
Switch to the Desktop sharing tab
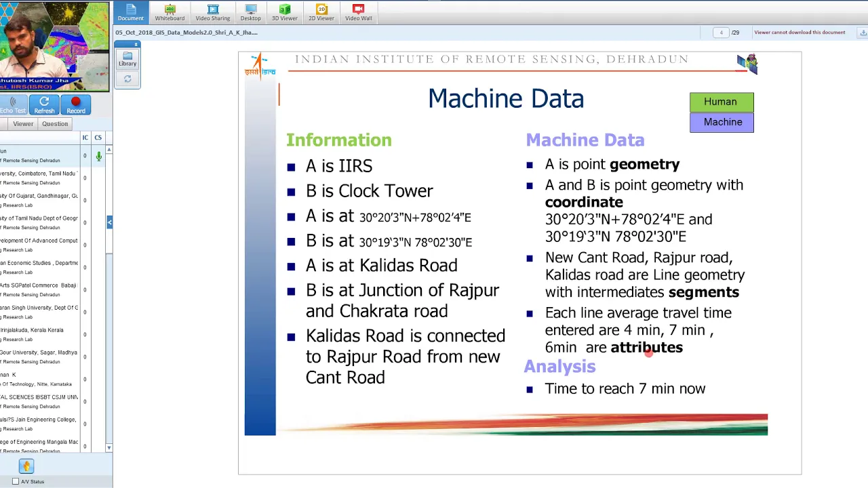point(250,12)
